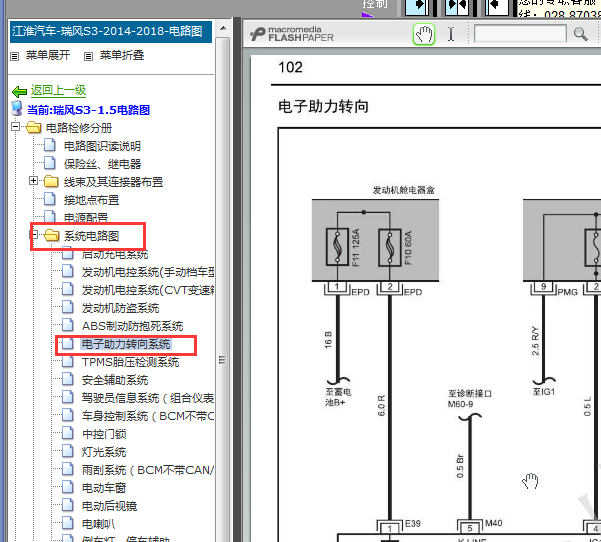Click the page icon beside 中控门锁
The width and height of the screenshot is (601, 542).
(68, 433)
